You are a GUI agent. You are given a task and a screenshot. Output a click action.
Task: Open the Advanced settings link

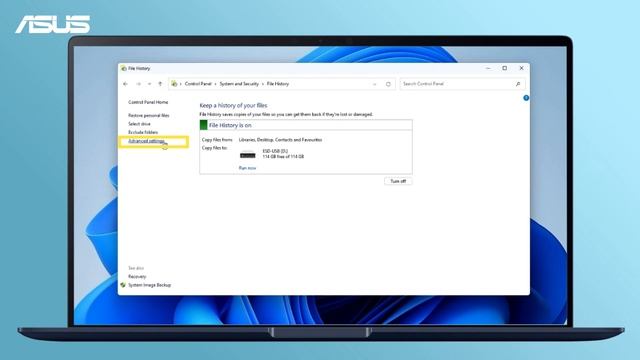coord(146,141)
